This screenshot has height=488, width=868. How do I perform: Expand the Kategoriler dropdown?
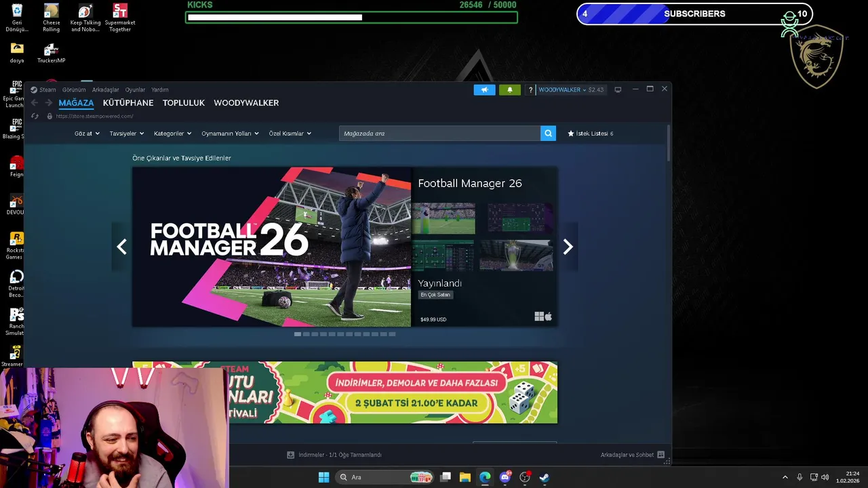[x=172, y=134]
